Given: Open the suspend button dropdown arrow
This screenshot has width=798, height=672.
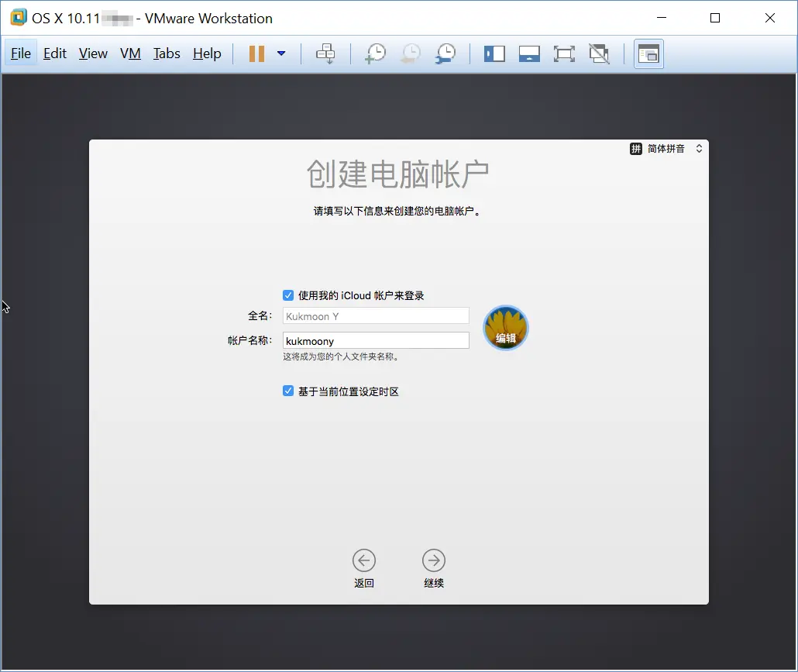Looking at the screenshot, I should point(281,53).
